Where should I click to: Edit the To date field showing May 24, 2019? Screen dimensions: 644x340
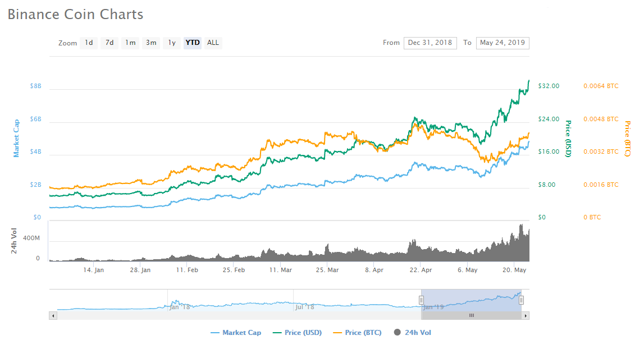[x=503, y=43]
